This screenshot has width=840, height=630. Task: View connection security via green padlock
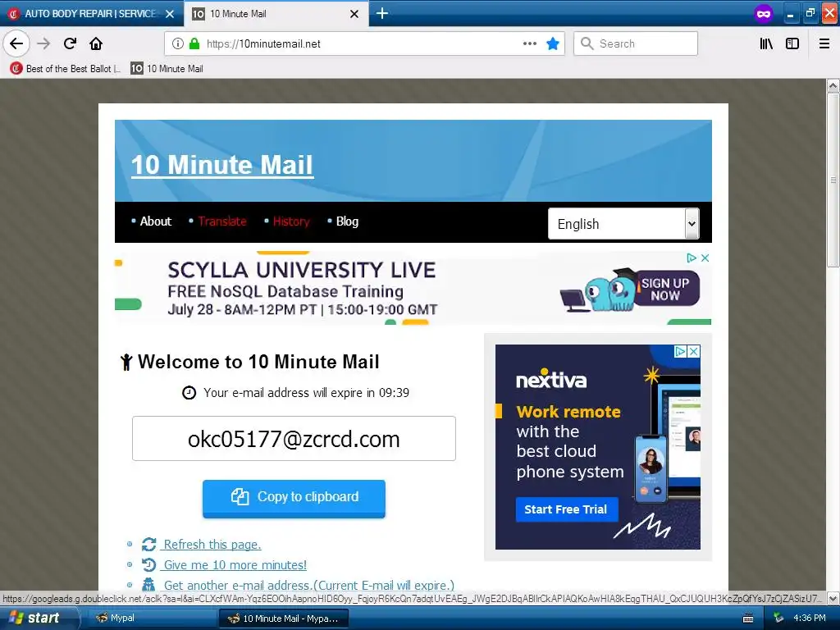(x=194, y=43)
